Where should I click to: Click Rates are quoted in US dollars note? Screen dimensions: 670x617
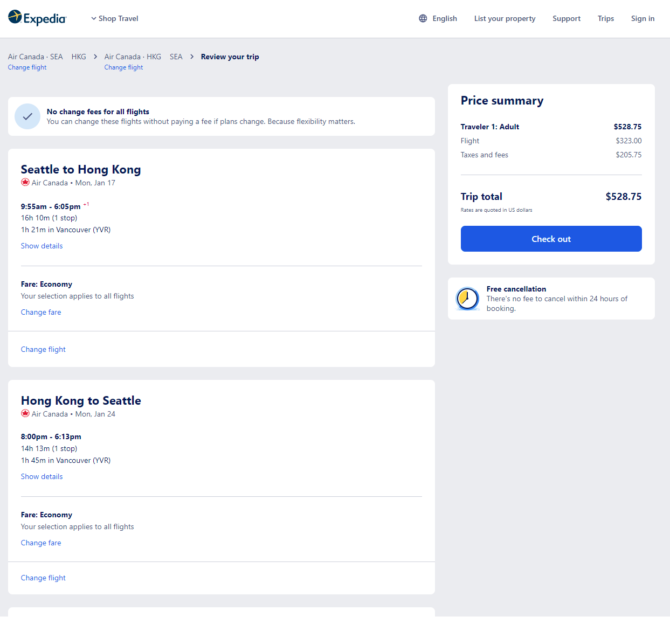point(497,210)
